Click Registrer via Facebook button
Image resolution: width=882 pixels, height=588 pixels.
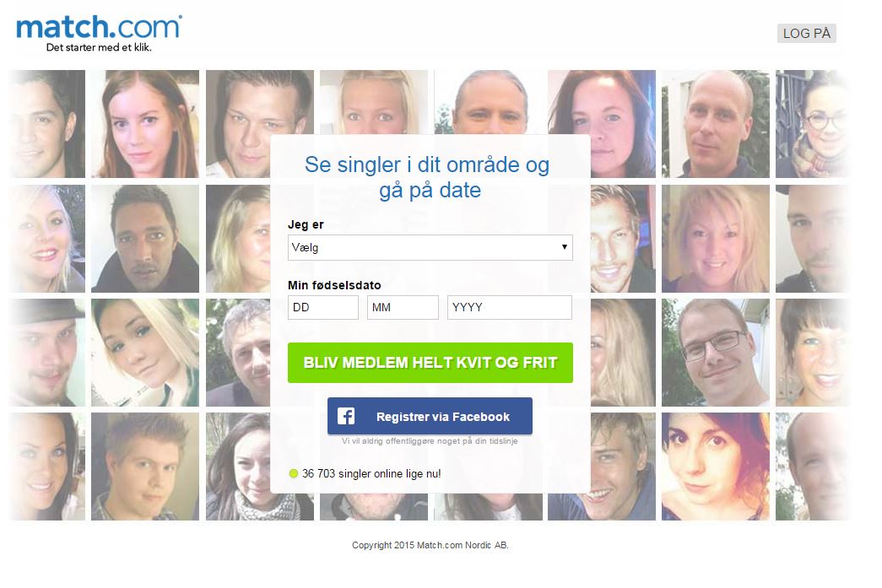point(430,416)
